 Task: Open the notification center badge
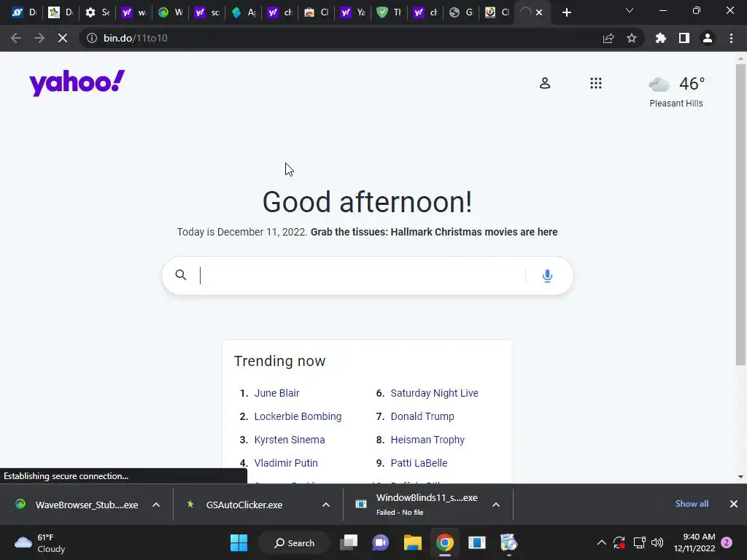click(x=727, y=542)
